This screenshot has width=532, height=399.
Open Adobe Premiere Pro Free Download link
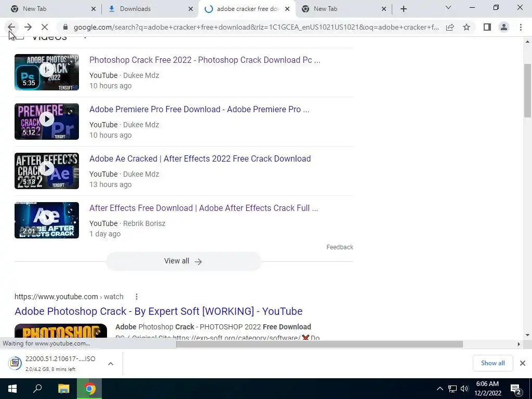199,109
